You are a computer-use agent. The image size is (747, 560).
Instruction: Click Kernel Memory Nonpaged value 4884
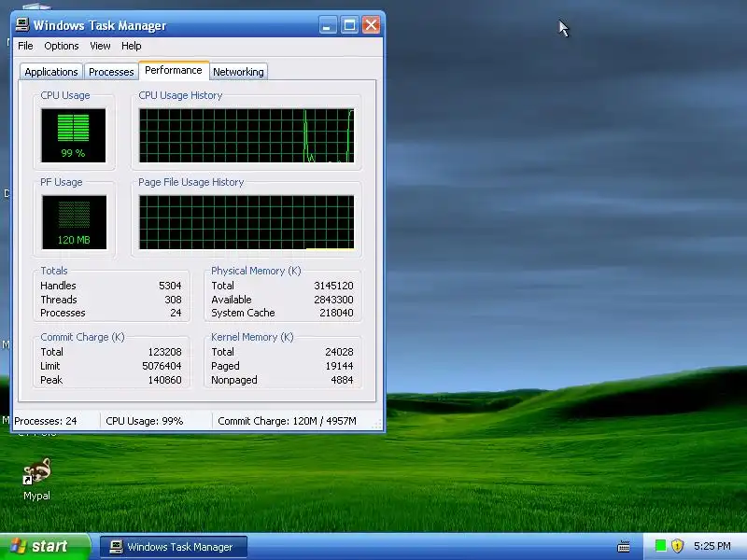click(342, 380)
